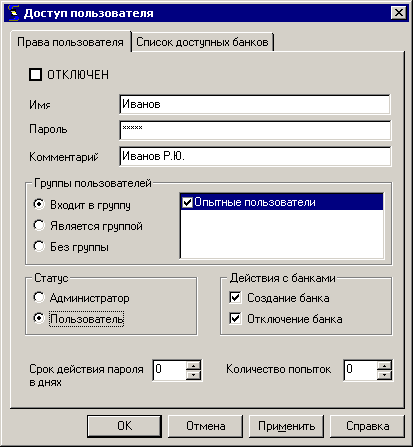The image size is (413, 447).
Task: Click into the Имя input field
Action: 255,104
